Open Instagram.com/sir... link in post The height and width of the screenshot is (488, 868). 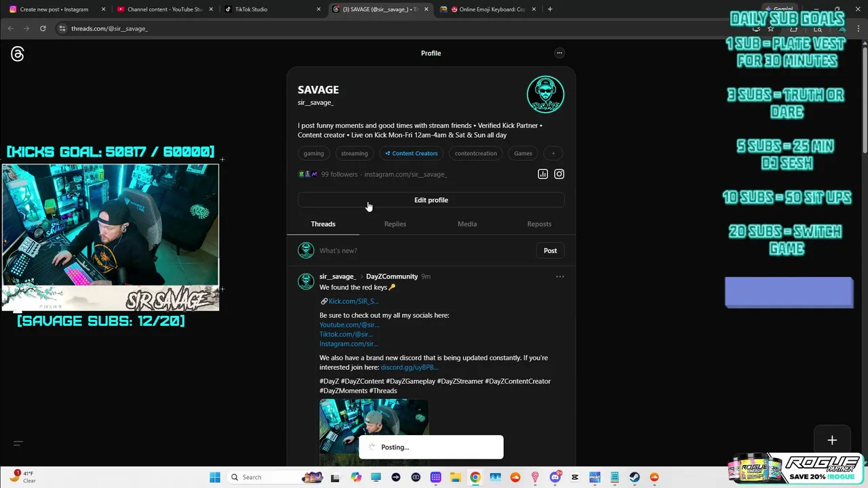coord(349,344)
